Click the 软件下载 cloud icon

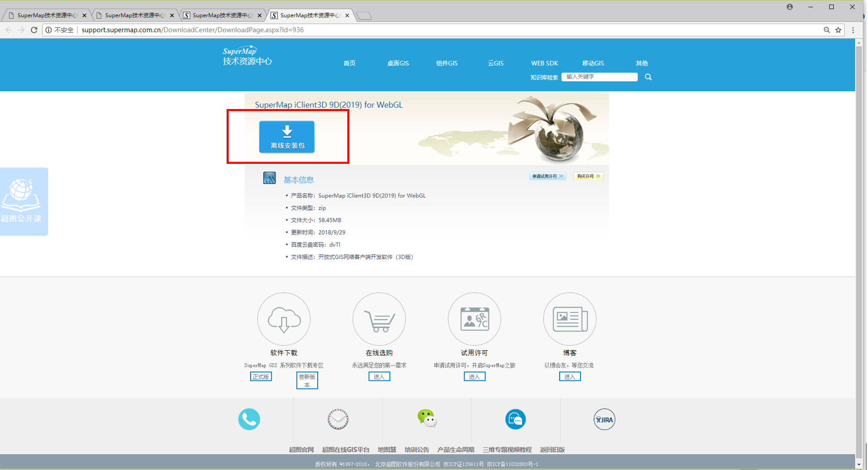pyautogui.click(x=284, y=319)
